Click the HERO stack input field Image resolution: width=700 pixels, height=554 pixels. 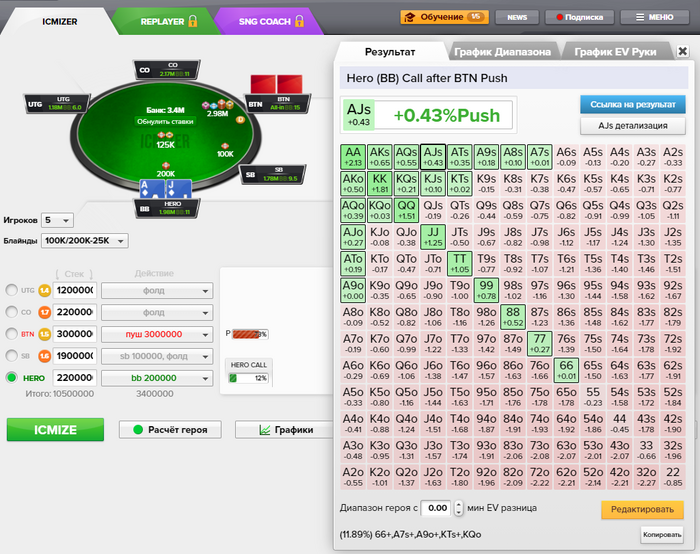pos(75,378)
